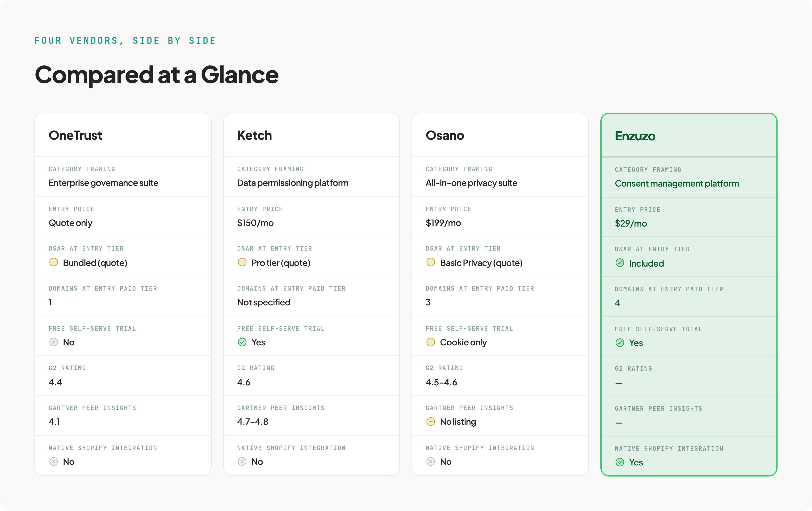Click the Category Framing label in OneTrust card
The width and height of the screenshot is (812, 511).
click(x=82, y=169)
